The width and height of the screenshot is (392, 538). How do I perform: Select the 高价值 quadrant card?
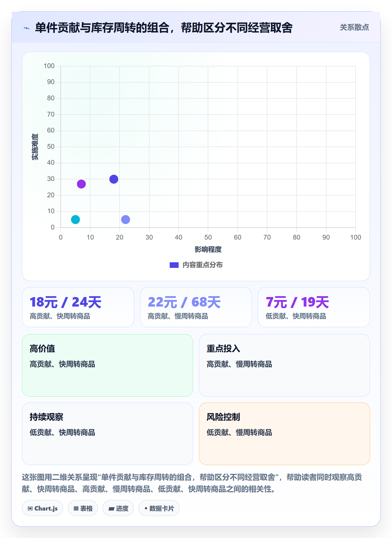[x=108, y=365]
